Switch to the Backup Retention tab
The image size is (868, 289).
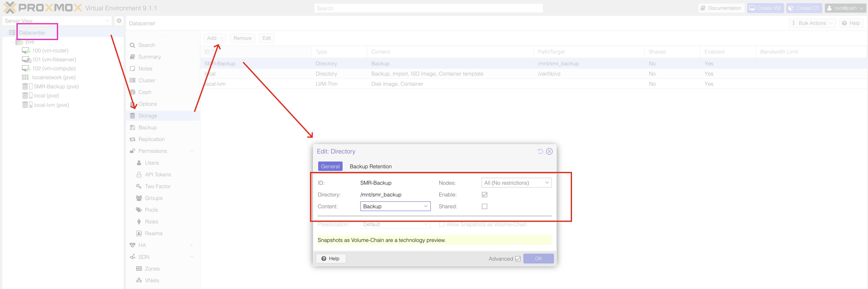[x=370, y=167]
